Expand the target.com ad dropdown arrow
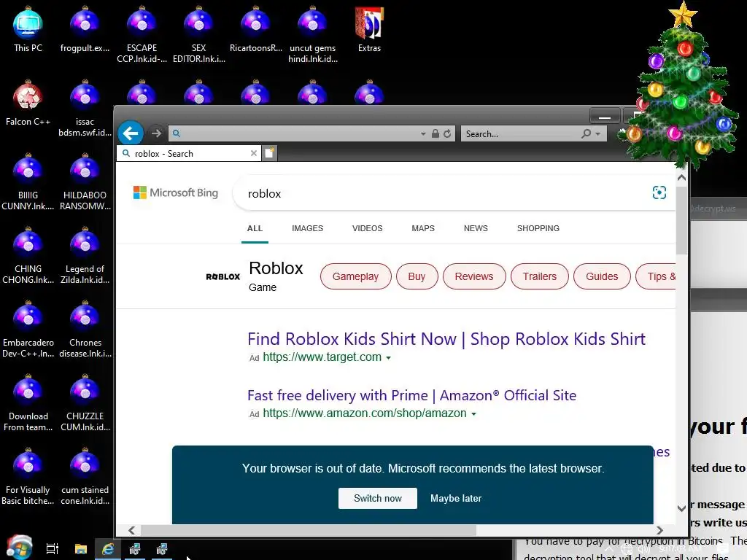747x560 pixels. 388,357
